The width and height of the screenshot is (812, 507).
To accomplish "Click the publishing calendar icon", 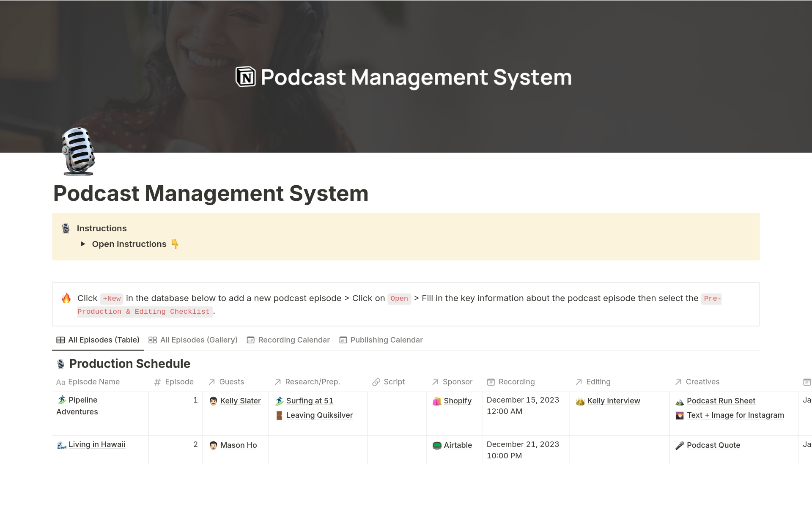I will coord(343,340).
